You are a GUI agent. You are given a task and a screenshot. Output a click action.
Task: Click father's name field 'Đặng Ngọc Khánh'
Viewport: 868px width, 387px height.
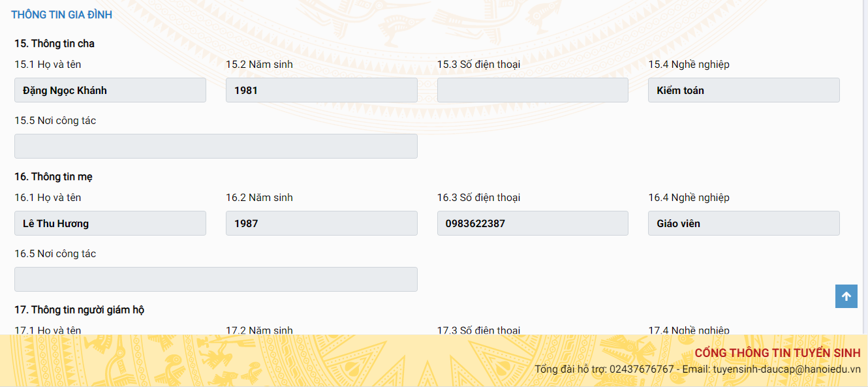110,91
